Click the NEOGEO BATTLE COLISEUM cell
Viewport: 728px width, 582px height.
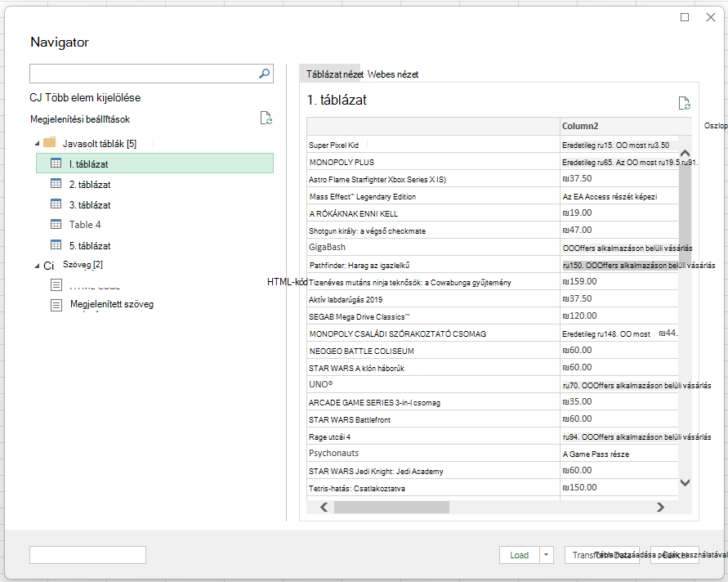point(433,351)
